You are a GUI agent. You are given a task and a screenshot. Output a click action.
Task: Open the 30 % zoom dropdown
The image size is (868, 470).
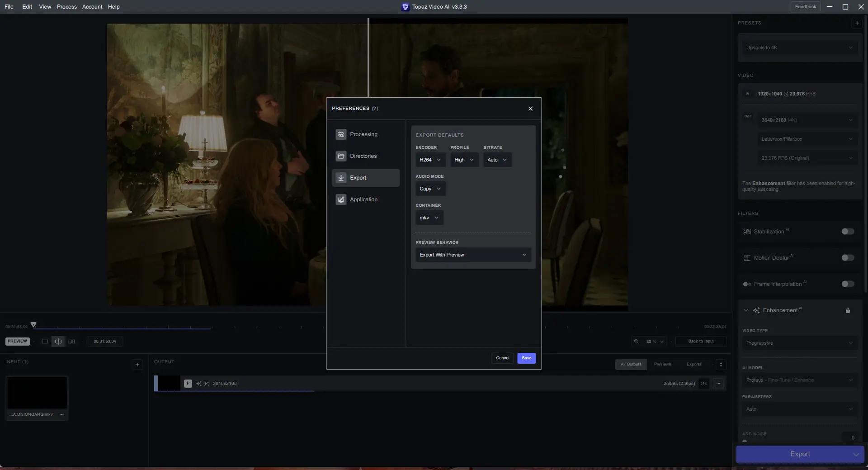[655, 342]
